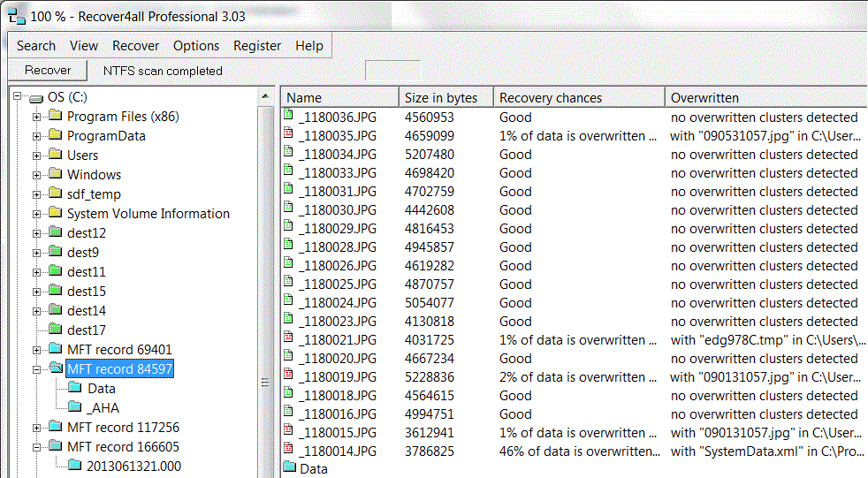Sort list by Recovery chances header
The image size is (868, 478).
579,98
